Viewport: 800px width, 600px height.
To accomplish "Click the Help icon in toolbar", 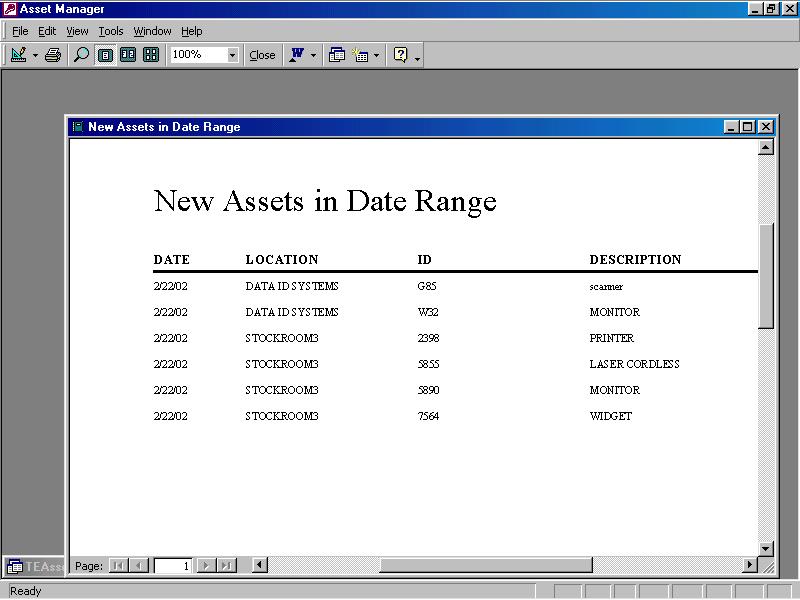I will [x=401, y=55].
